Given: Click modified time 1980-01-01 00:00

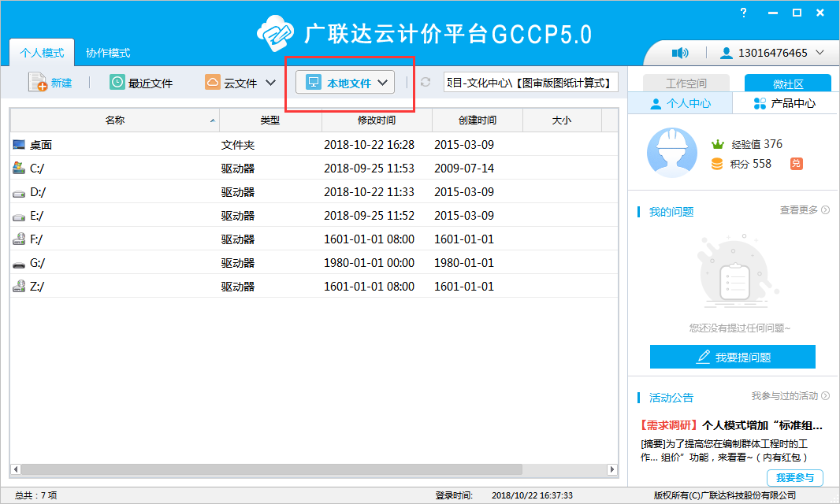Looking at the screenshot, I should (x=369, y=263).
